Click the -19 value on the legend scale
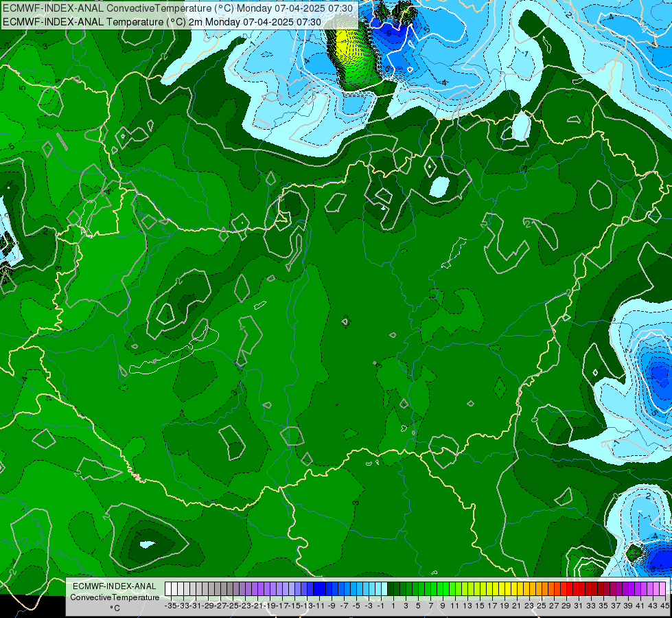This screenshot has height=618, width=672. tap(270, 606)
